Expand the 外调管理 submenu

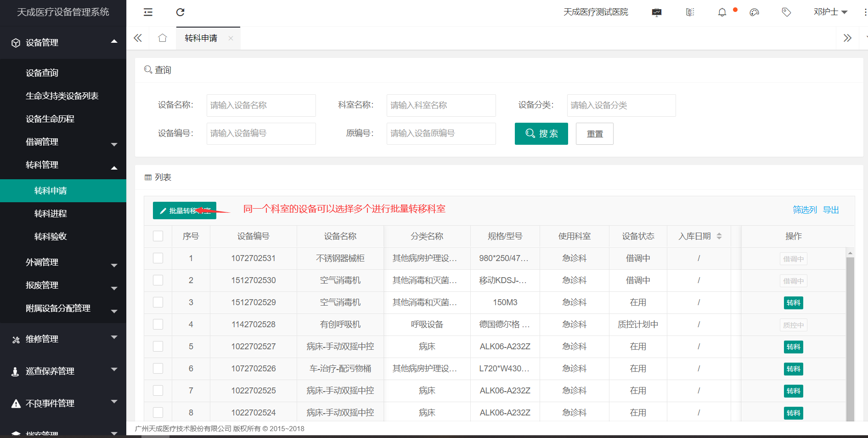pos(114,265)
